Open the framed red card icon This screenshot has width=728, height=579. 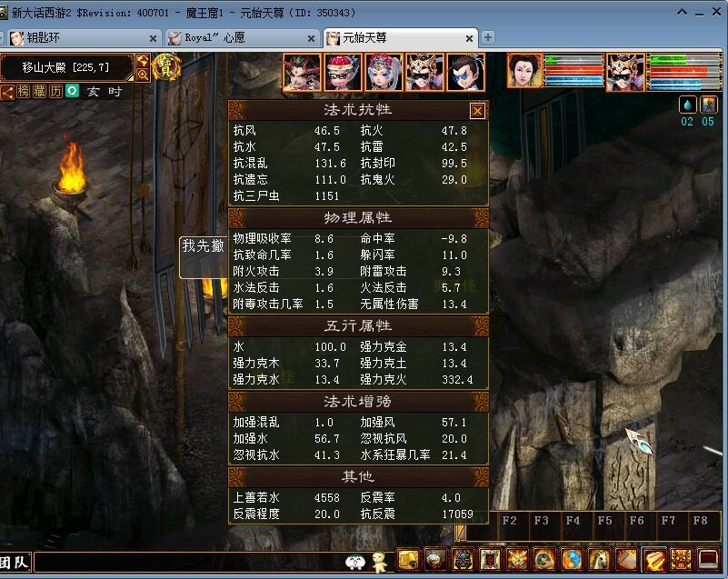[x=490, y=560]
